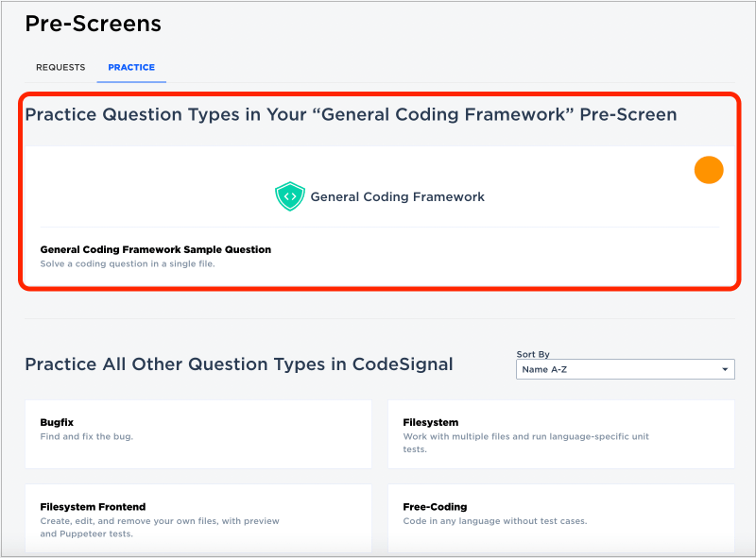The image size is (756, 558).
Task: Click the orange circle indicator on the pre-screen card
Action: point(708,170)
